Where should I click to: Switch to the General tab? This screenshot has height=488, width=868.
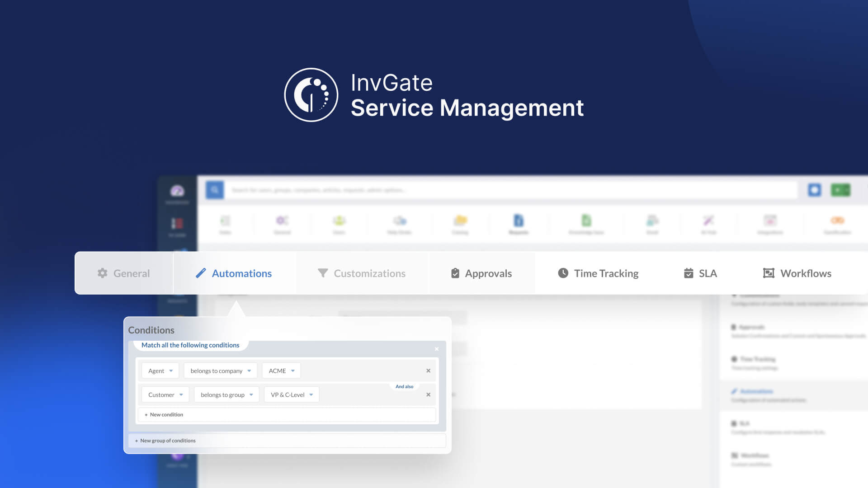coord(123,273)
